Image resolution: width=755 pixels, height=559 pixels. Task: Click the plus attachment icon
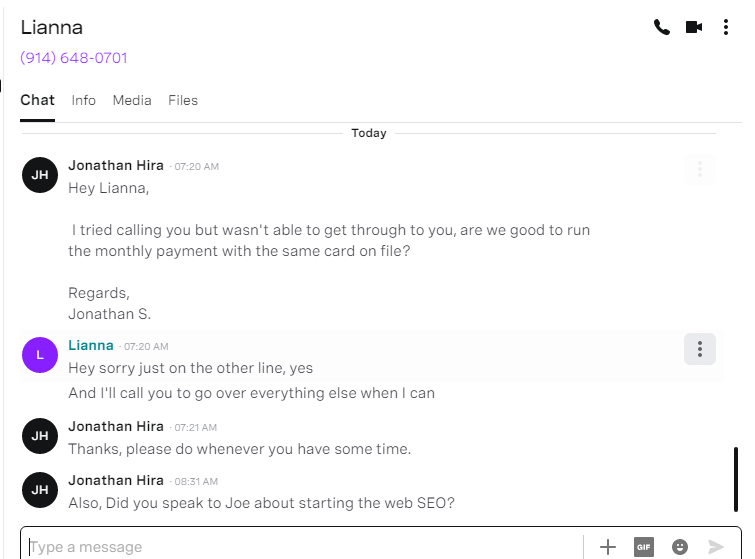click(x=608, y=547)
